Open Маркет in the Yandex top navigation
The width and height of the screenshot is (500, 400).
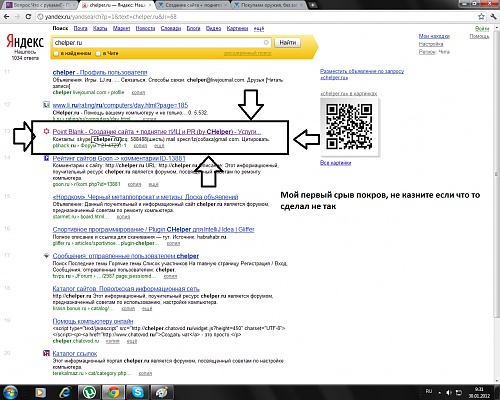[121, 28]
